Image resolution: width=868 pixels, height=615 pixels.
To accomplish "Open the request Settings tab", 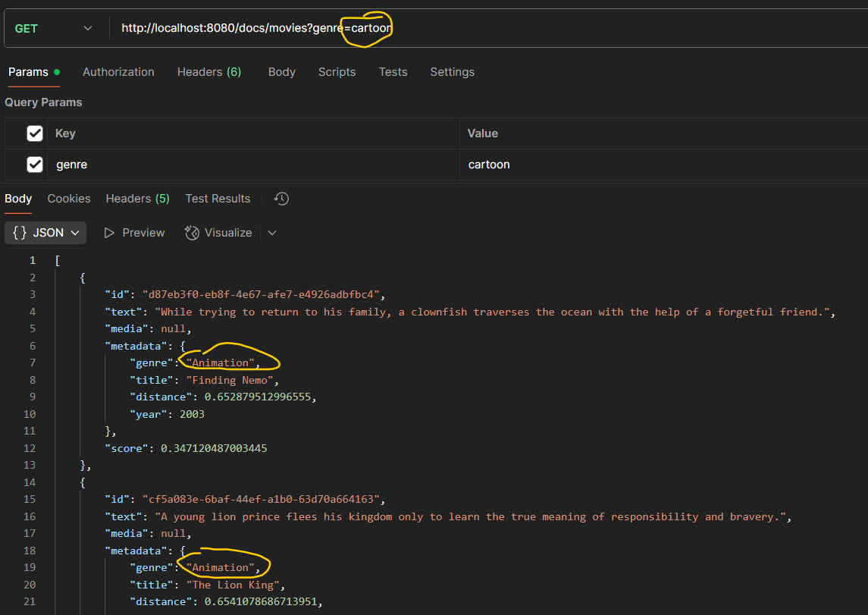I will (452, 72).
